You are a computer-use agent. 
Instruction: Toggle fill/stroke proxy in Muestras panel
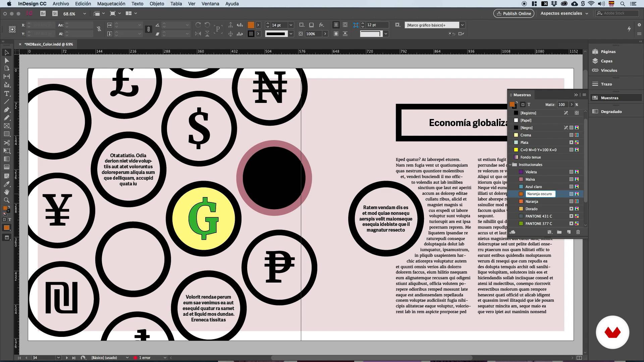click(x=513, y=105)
